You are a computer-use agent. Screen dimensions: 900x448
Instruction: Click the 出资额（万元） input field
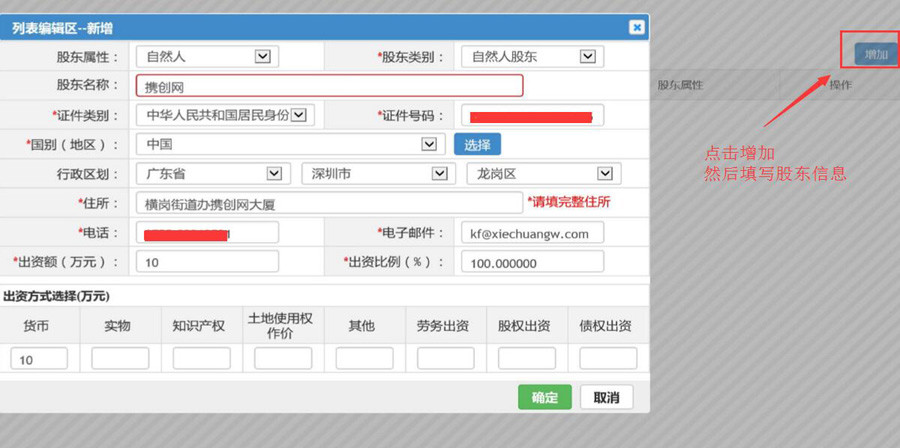pos(207,262)
